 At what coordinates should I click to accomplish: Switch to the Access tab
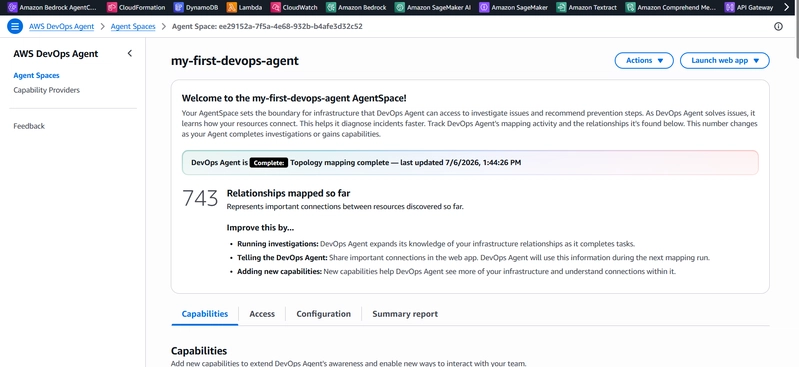262,314
